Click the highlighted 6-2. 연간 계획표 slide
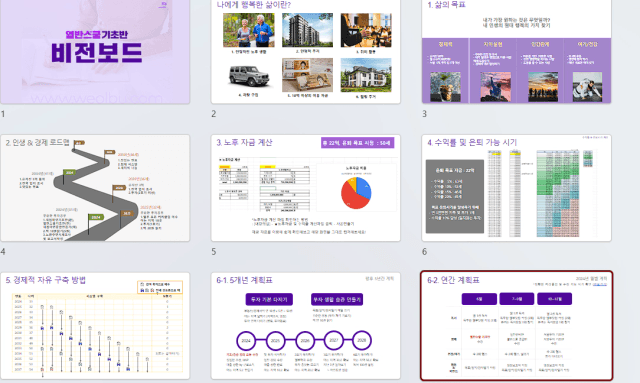Screen dimensions: 640x383 click(516, 326)
